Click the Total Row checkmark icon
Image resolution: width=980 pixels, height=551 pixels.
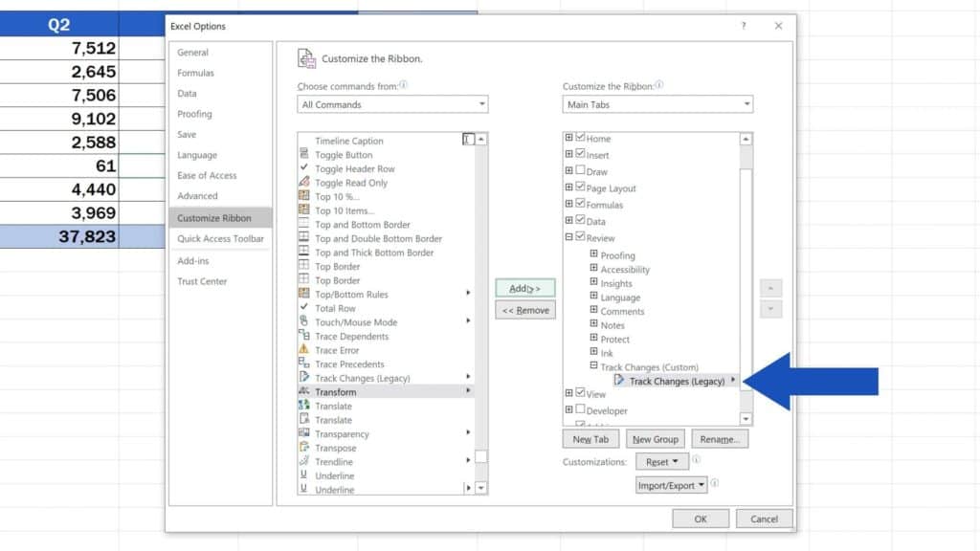pos(303,307)
